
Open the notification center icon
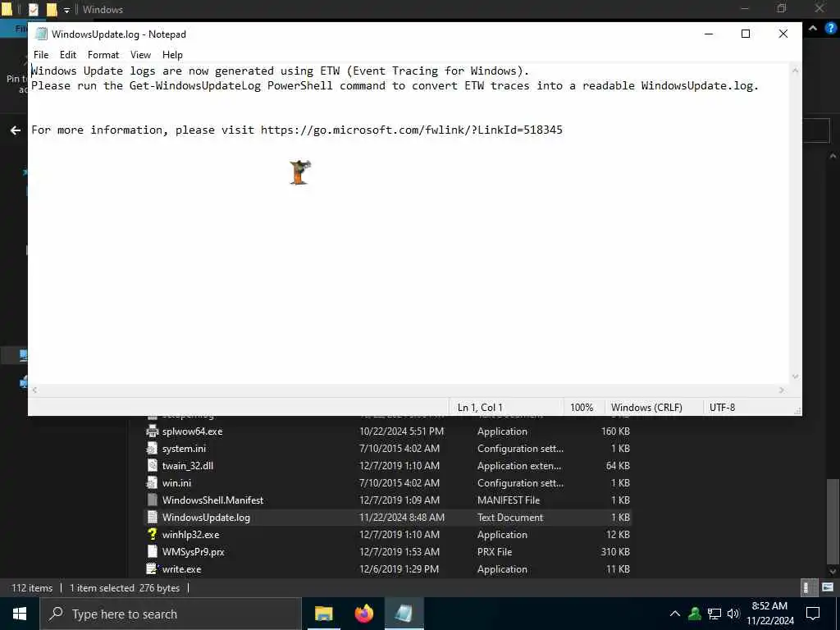(813, 614)
